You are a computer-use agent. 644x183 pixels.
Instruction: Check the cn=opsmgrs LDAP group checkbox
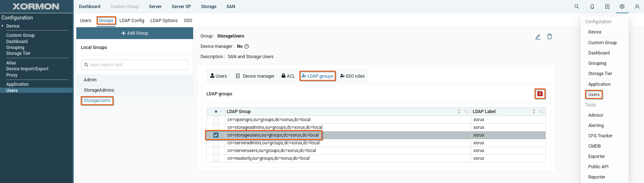(x=216, y=120)
